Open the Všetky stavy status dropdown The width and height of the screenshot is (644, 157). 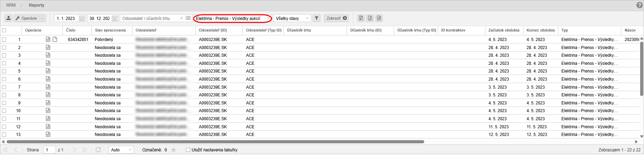[307, 18]
